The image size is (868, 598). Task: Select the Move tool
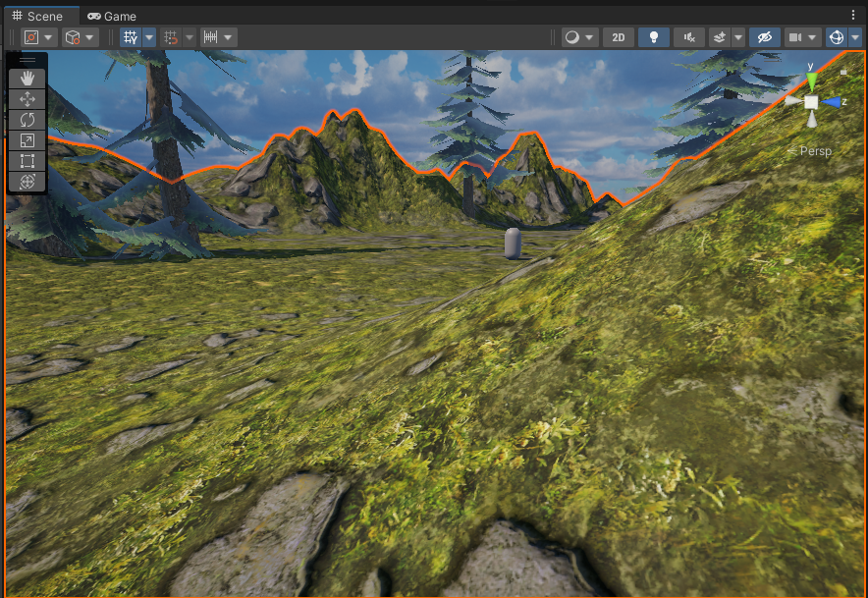tap(27, 99)
